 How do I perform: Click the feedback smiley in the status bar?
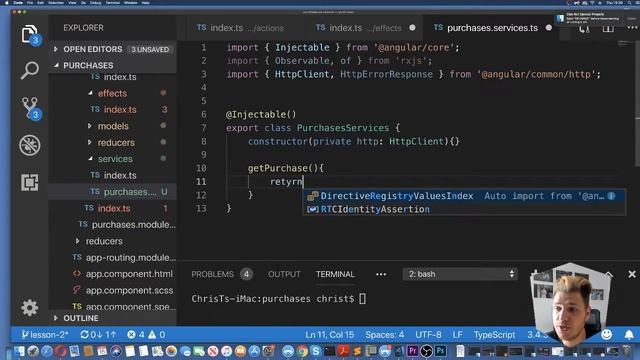607,335
